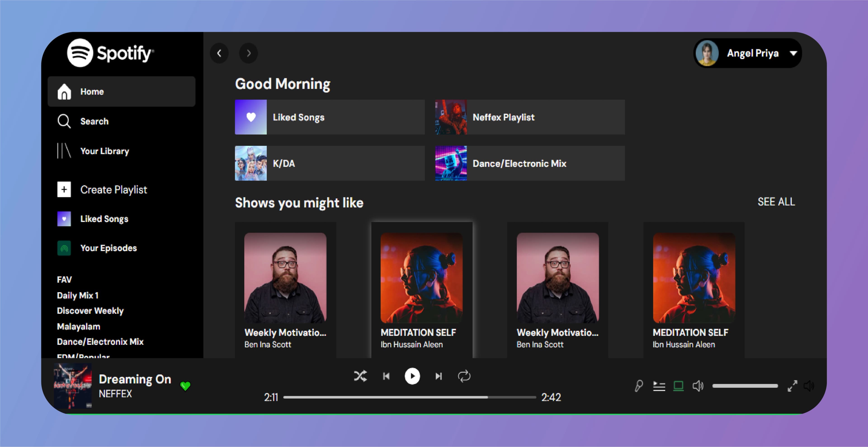Open the Home section
This screenshot has height=447, width=868.
tap(122, 92)
